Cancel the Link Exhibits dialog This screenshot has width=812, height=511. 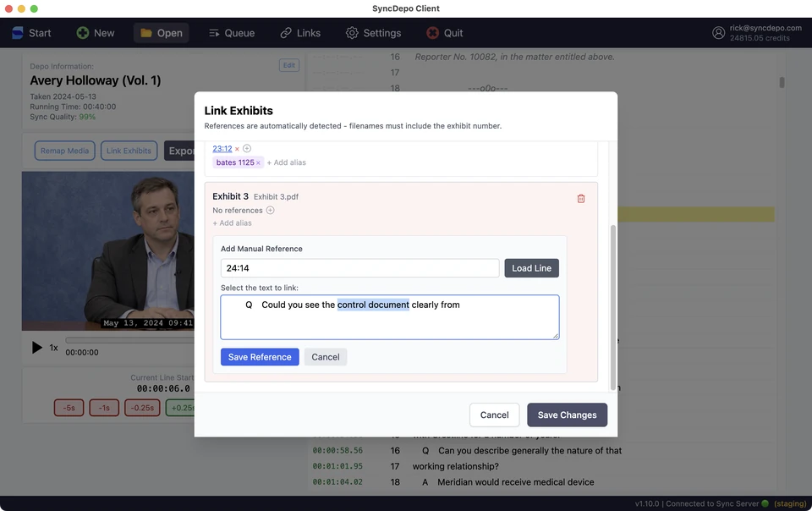click(x=494, y=415)
